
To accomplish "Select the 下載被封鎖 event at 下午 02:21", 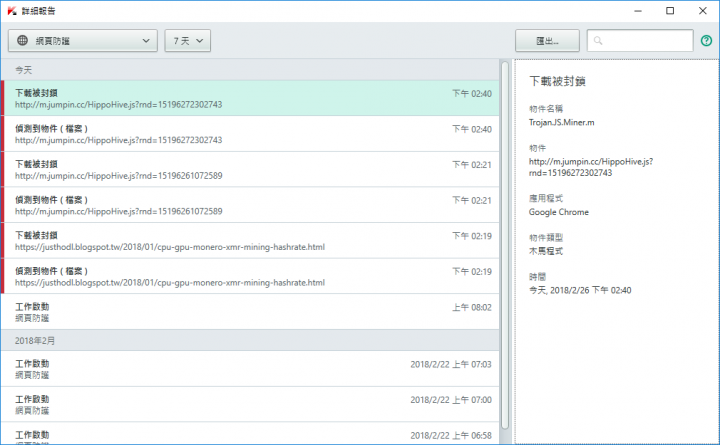I will [250, 169].
